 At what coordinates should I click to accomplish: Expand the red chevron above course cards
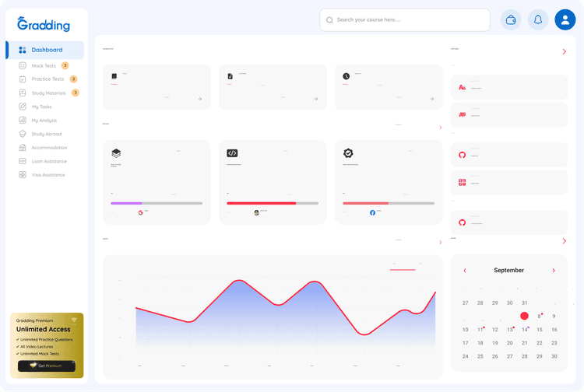click(x=441, y=128)
